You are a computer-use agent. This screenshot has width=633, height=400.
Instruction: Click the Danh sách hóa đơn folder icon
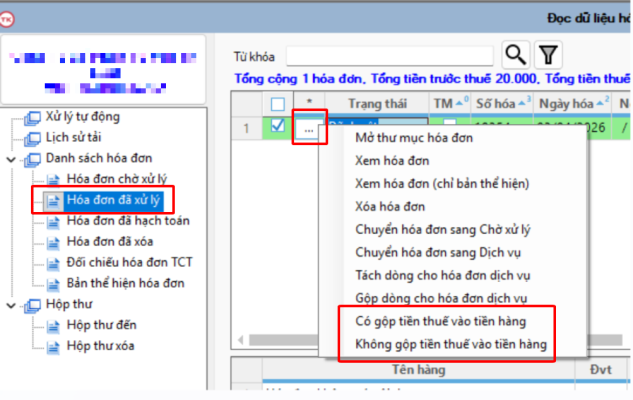point(32,159)
